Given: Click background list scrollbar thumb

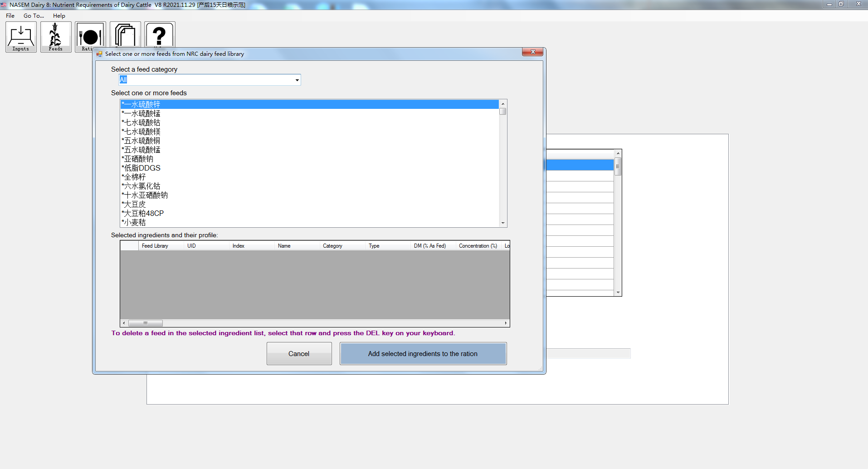Looking at the screenshot, I should [x=618, y=166].
